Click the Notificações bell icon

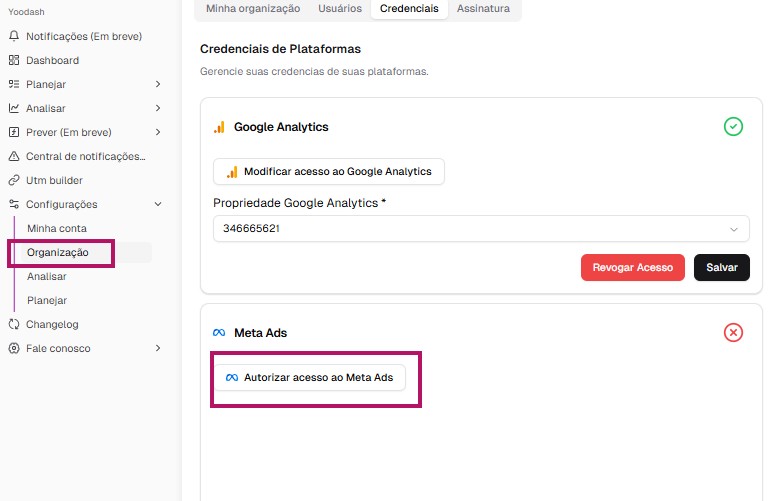coord(14,36)
